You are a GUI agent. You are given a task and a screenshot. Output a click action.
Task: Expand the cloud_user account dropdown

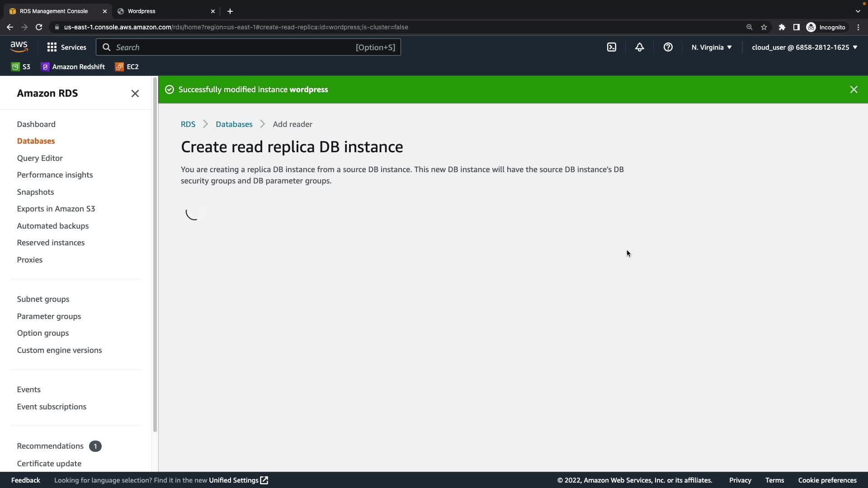click(x=804, y=47)
